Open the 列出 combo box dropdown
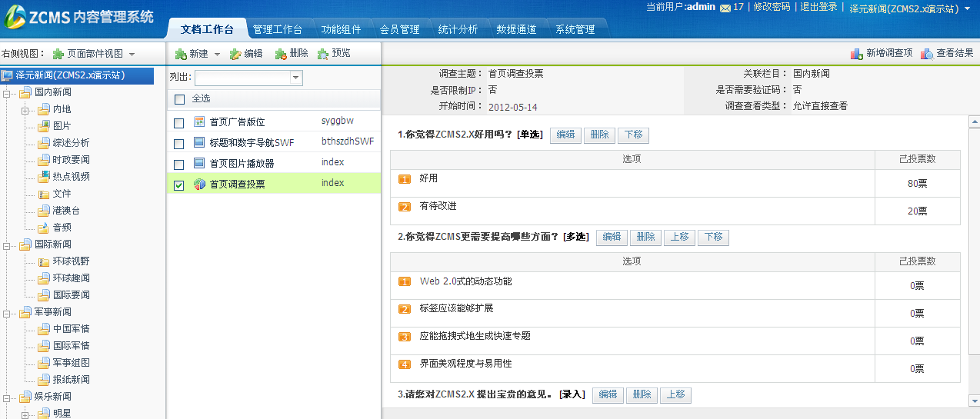980x419 pixels. (x=295, y=78)
